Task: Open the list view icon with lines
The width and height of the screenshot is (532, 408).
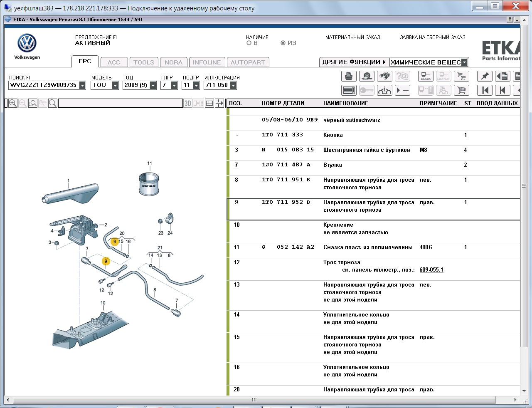Action: [349, 90]
